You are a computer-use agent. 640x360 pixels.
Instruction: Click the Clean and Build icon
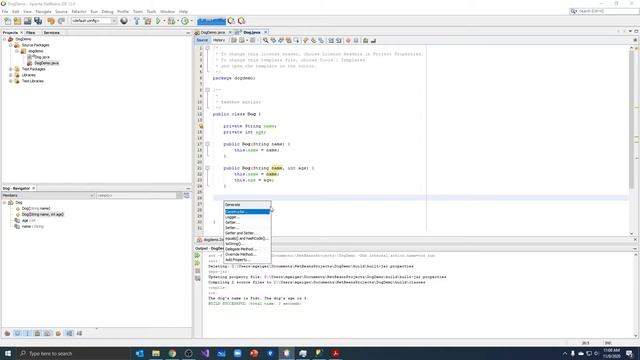pyautogui.click(x=147, y=21)
